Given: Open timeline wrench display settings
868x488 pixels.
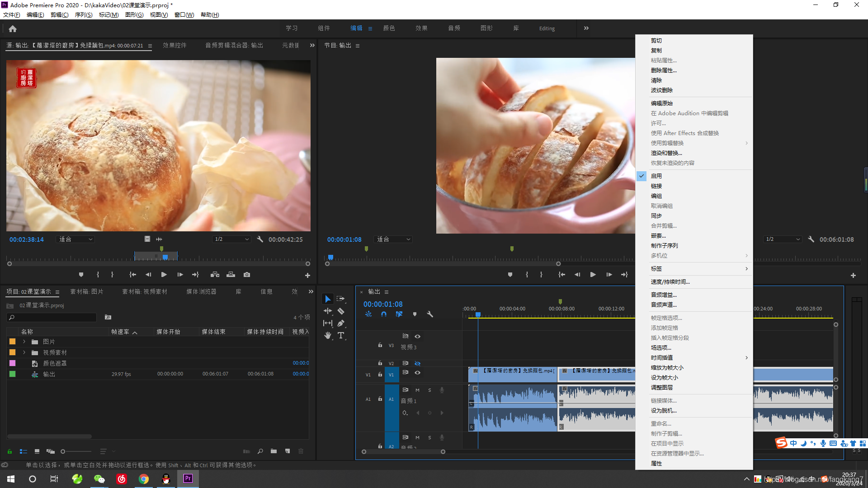Looking at the screenshot, I should 430,314.
